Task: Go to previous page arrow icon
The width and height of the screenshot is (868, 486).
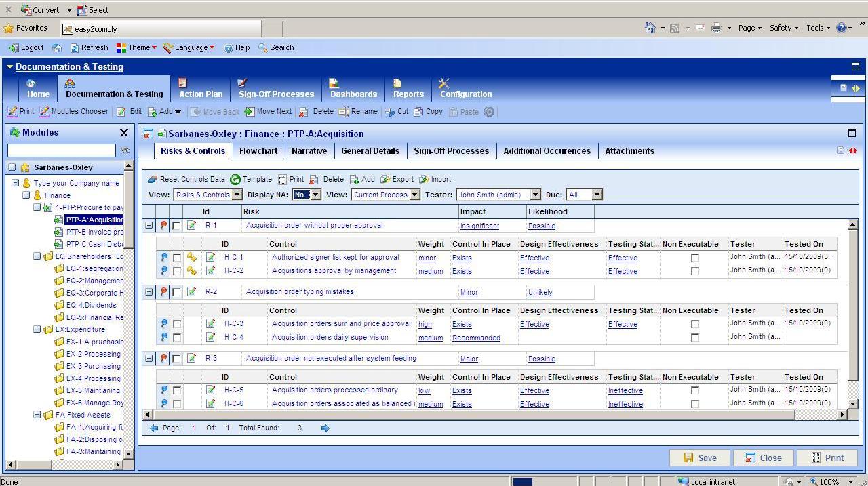Action: [x=154, y=428]
